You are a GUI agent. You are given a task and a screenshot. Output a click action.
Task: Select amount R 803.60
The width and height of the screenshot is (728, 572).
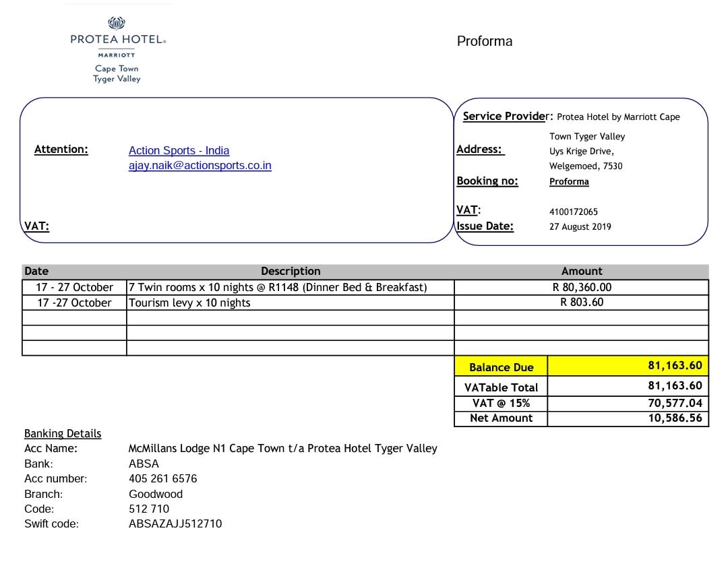click(582, 302)
